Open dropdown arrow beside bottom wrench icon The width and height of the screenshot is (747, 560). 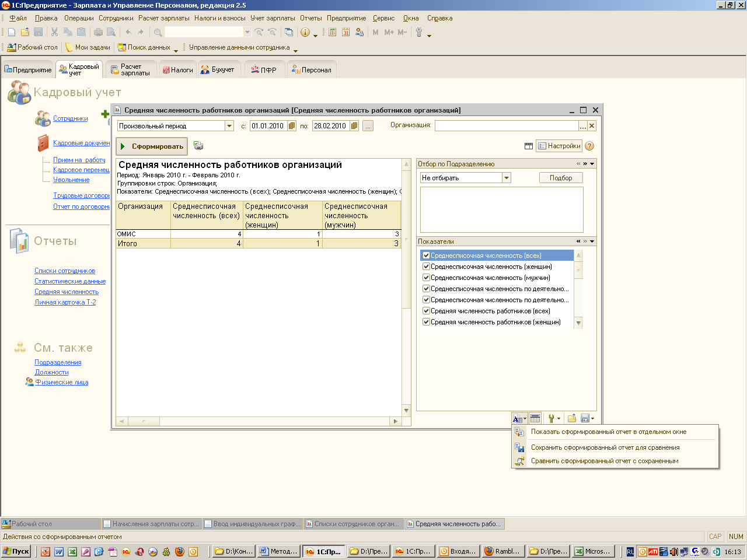(558, 419)
